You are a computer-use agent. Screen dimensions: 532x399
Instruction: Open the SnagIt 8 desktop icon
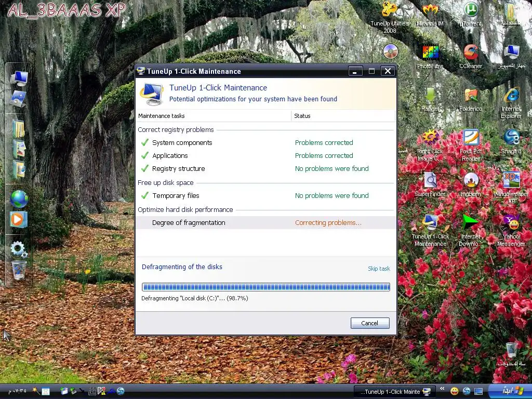coord(511,142)
